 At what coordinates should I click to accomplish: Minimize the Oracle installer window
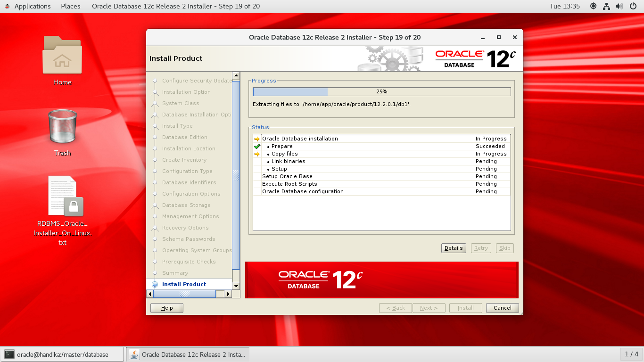point(483,37)
